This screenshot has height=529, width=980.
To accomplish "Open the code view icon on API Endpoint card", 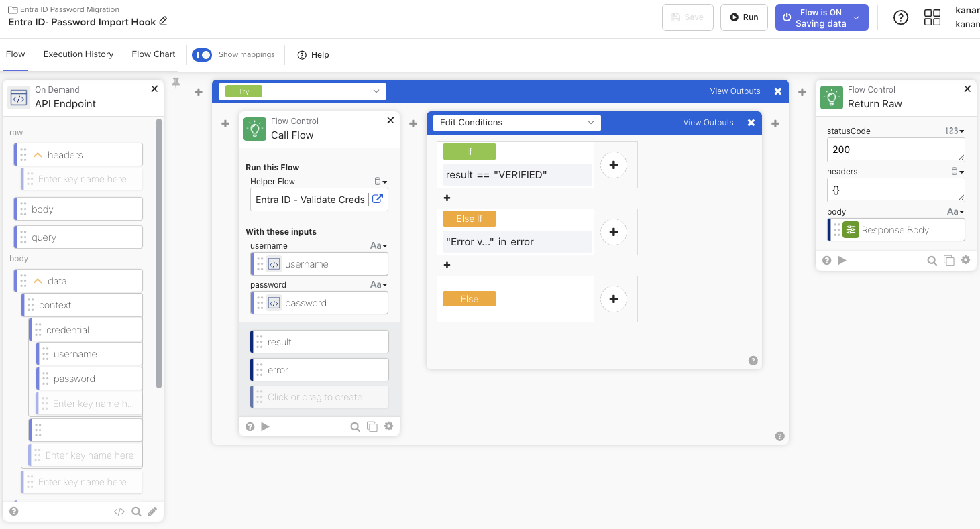I will (x=119, y=512).
